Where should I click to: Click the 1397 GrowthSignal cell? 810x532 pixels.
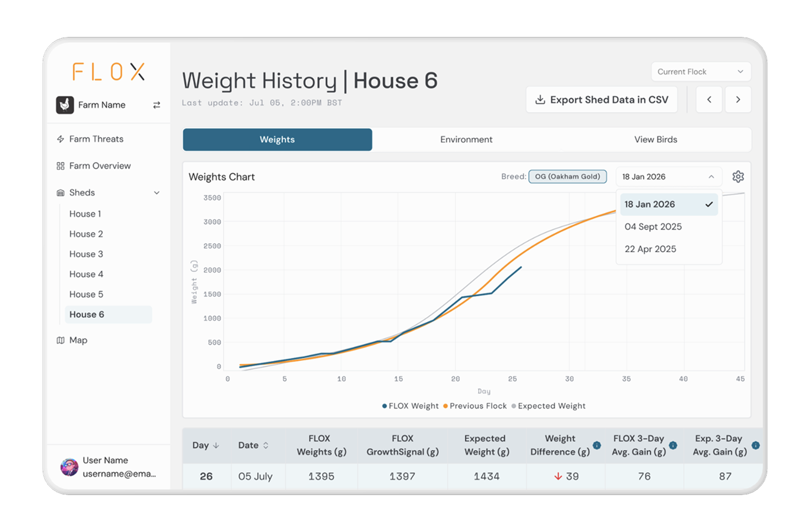(x=402, y=476)
